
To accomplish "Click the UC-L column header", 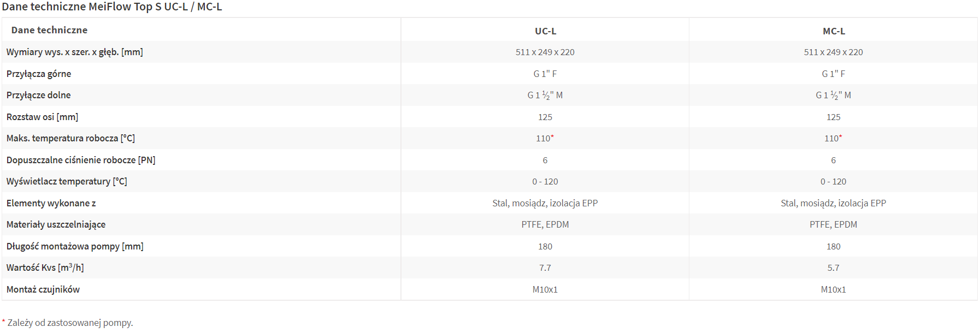I will pos(545,31).
